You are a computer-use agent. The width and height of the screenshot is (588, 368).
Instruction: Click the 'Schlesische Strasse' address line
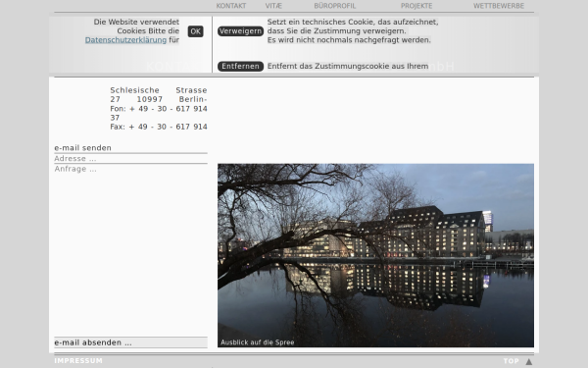point(159,90)
